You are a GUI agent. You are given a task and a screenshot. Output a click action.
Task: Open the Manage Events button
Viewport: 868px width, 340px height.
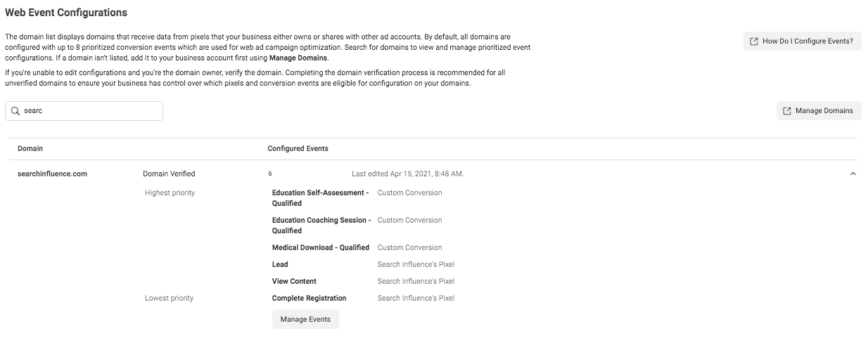pyautogui.click(x=305, y=320)
